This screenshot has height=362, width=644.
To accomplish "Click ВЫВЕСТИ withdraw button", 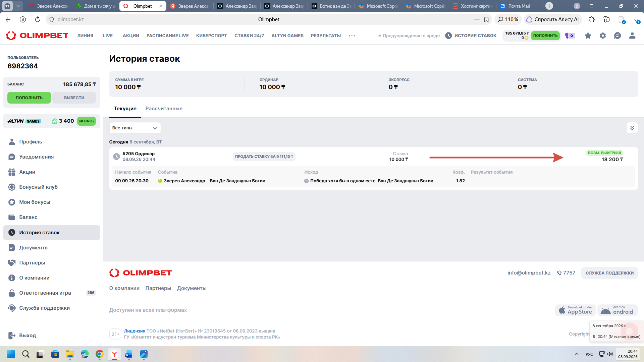I will (x=74, y=98).
